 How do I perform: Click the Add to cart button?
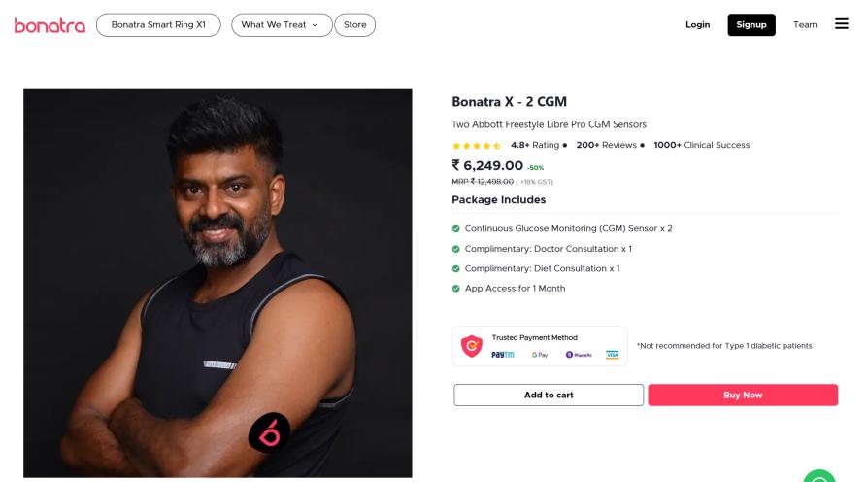click(549, 395)
